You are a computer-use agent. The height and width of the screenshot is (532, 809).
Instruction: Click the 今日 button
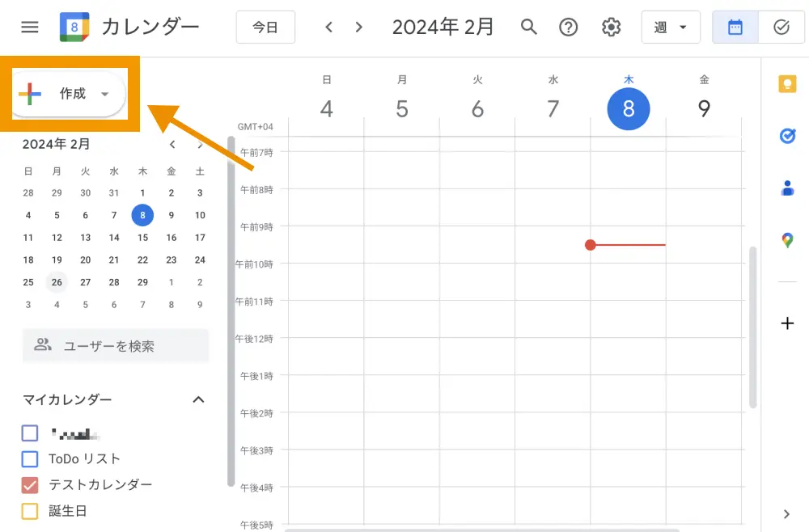click(x=265, y=27)
